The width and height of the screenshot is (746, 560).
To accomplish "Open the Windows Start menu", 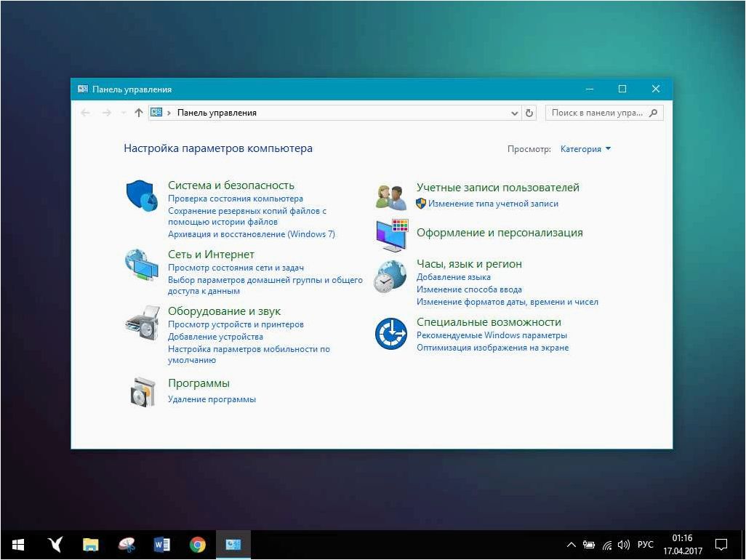I will pyautogui.click(x=18, y=544).
